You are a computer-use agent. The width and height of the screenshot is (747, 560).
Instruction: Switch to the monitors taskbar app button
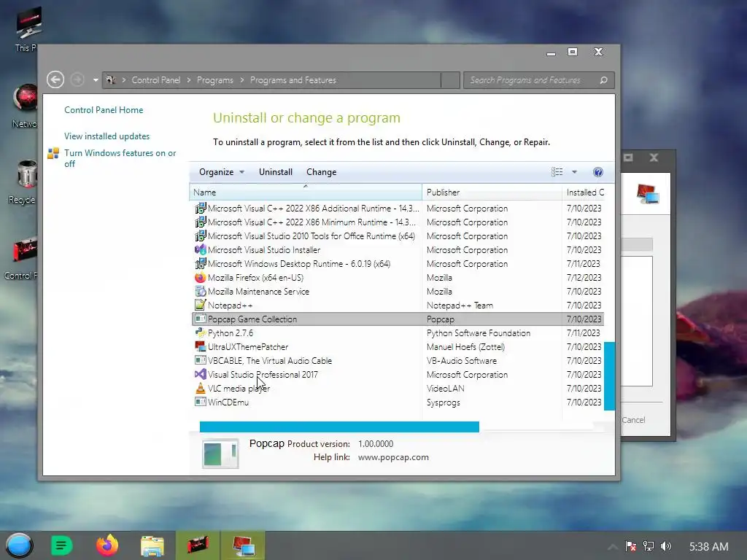242,545
